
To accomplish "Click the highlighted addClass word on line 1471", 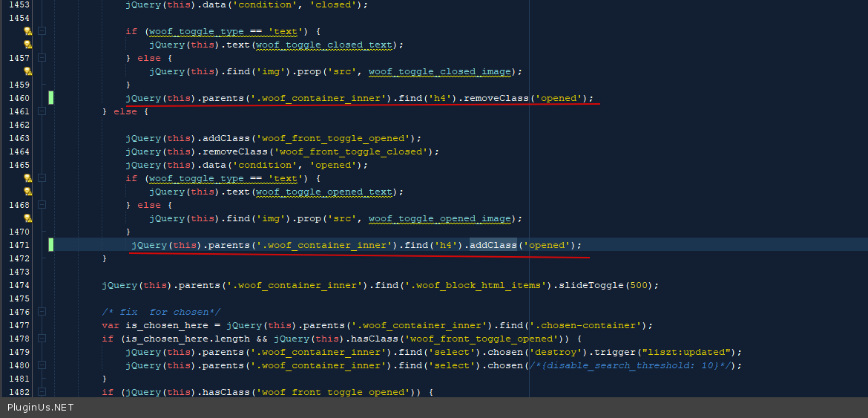I will click(x=493, y=245).
